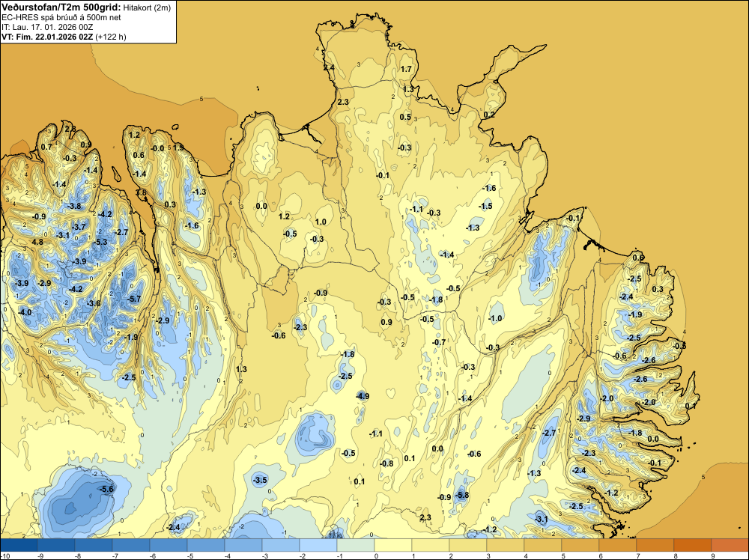
Task: Click the -5.7 temperature value
Action: [135, 299]
